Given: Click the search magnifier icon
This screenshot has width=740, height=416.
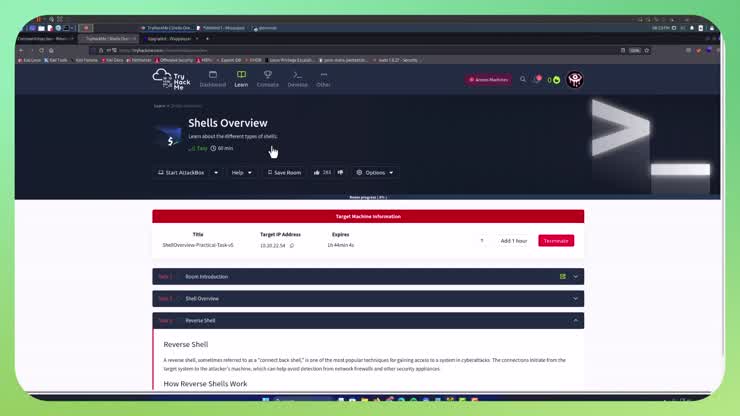Looking at the screenshot, I should coord(522,79).
